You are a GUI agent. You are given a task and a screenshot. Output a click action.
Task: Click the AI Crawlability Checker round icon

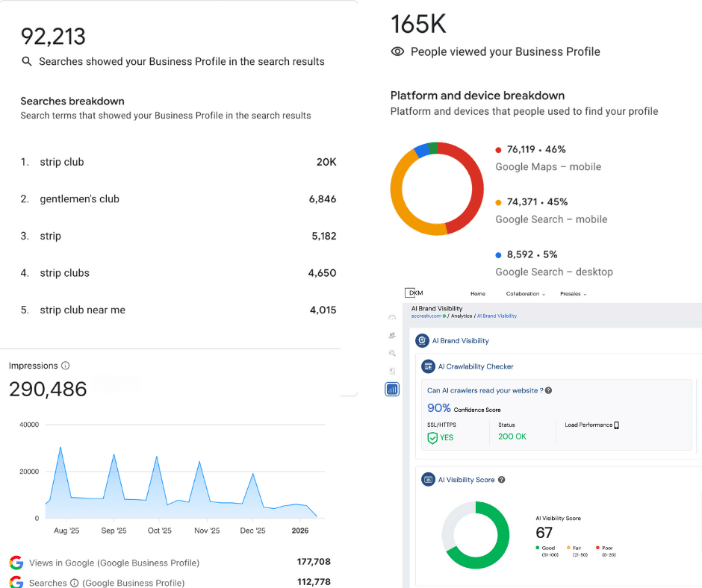coord(428,366)
